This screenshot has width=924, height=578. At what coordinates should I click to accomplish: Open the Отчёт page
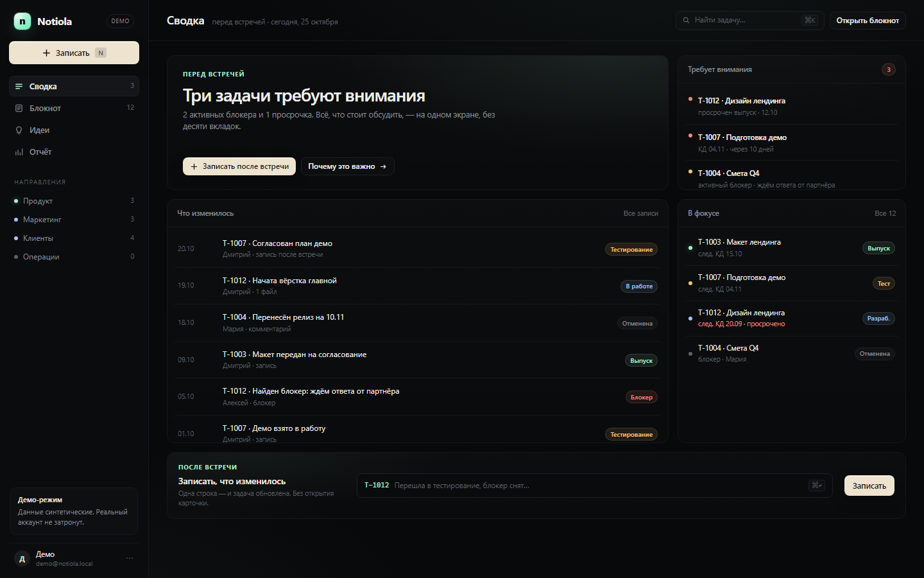(74, 152)
